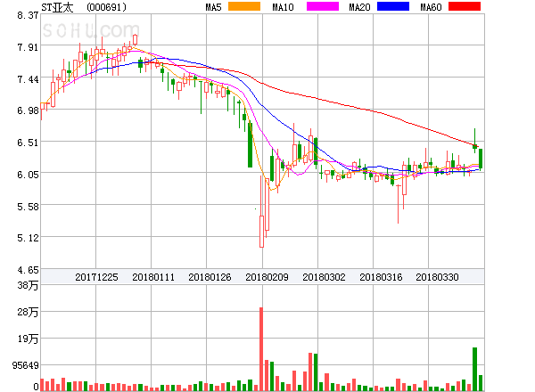Click the 6.98 price axis label
Viewport: 535px width, 392px height.
28,110
